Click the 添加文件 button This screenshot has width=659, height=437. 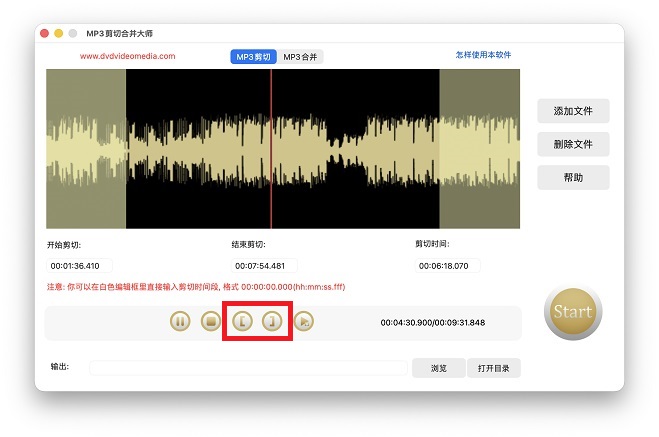pos(573,111)
